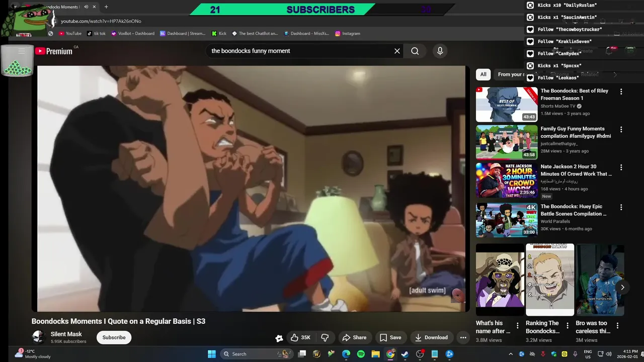Open the Silent Mask channel avatar
The height and width of the screenshot is (362, 644).
pyautogui.click(x=38, y=337)
